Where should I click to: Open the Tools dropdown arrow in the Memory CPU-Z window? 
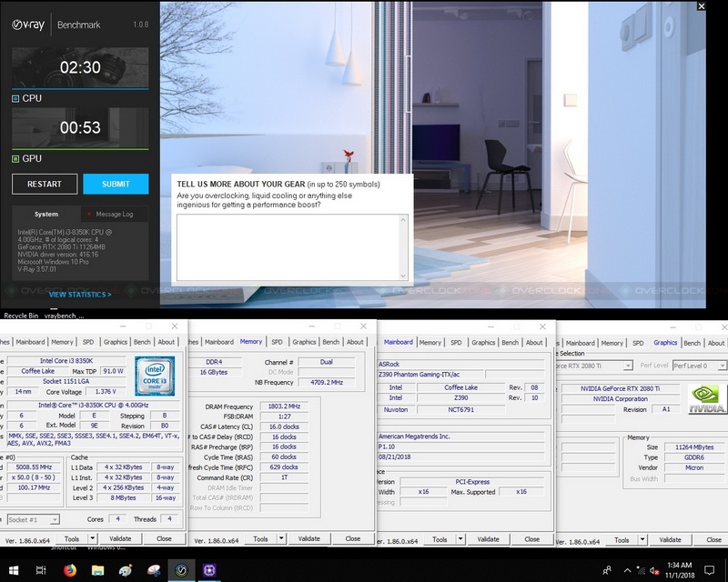tap(281, 538)
